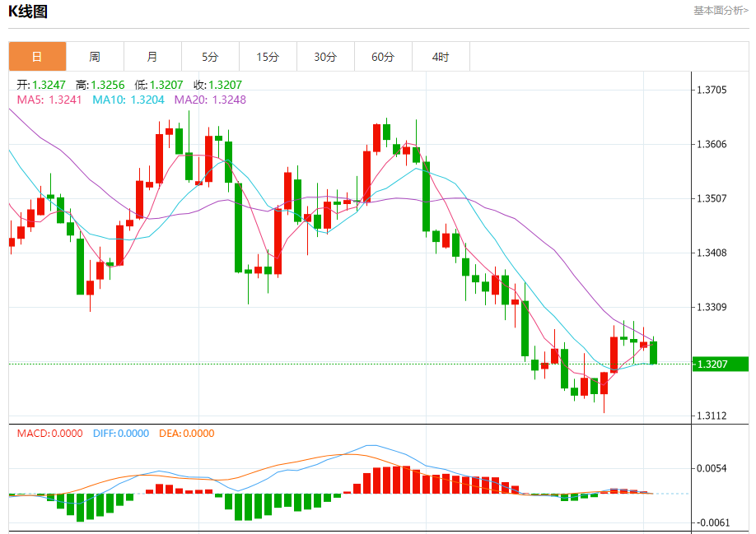Open the 4时 chart tab
Screen dimensions: 756x534
[441, 57]
